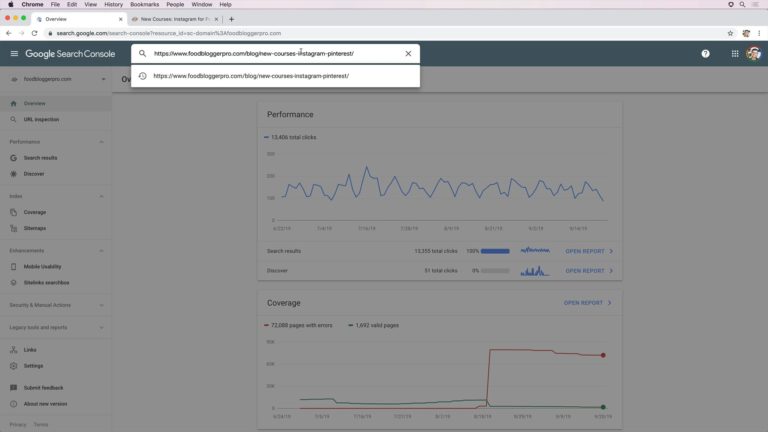Open the Bookmarks menu
Screen dimensions: 768x432
144,4
